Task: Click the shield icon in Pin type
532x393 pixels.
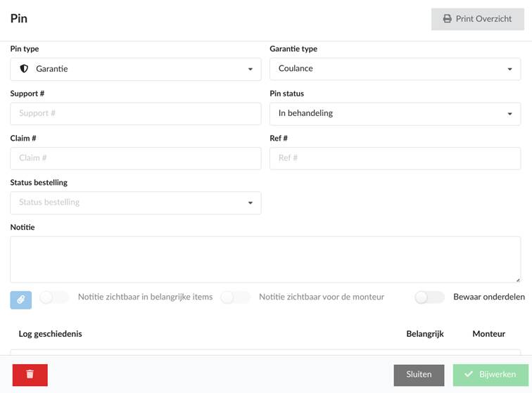Action: (24, 69)
